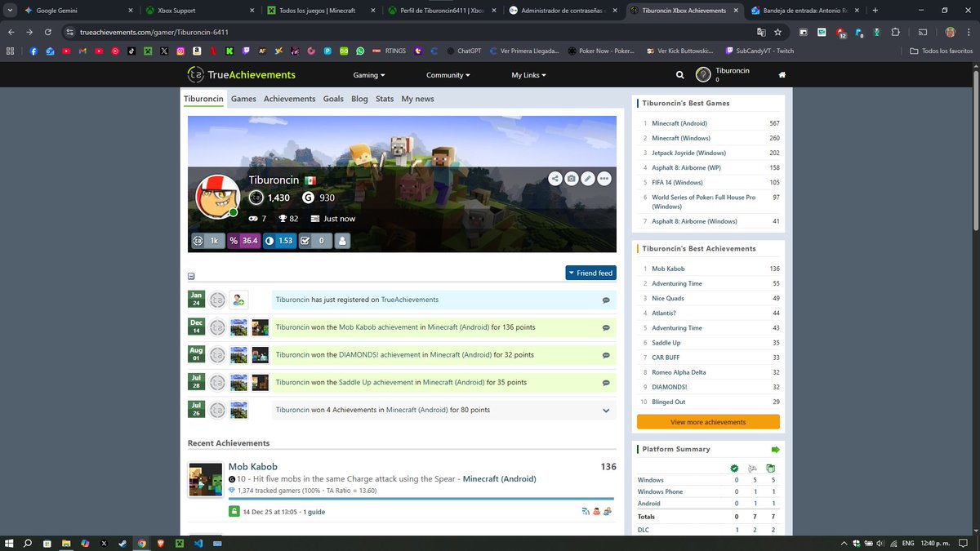Open comment bubble on DIAMONDS! feed row

(606, 355)
